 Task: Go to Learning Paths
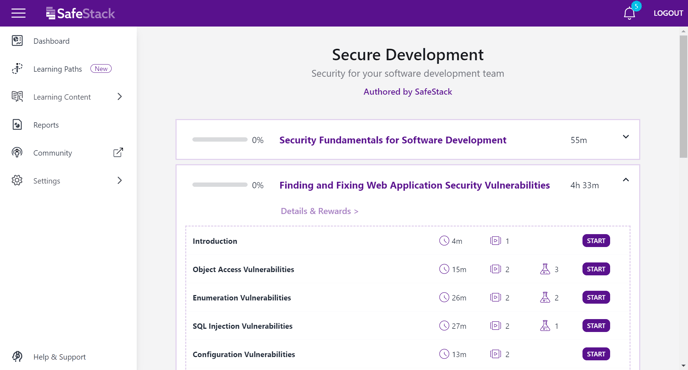tap(57, 69)
